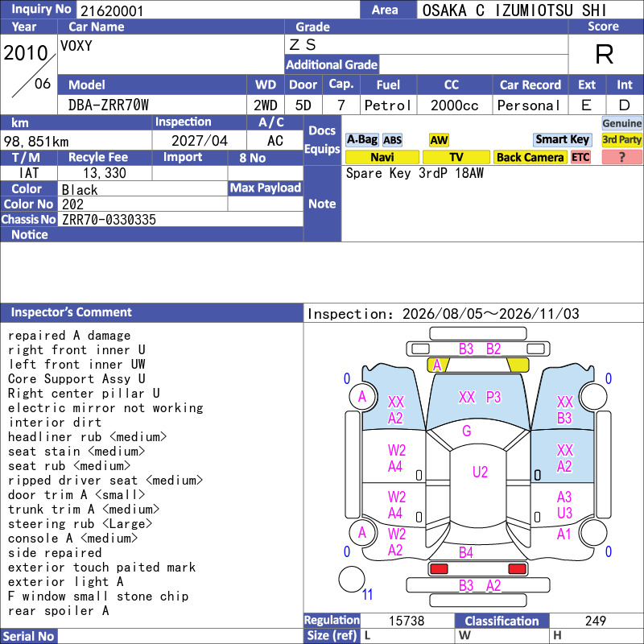Click the 2WD drive value
The height and width of the screenshot is (644, 644).
266,105
